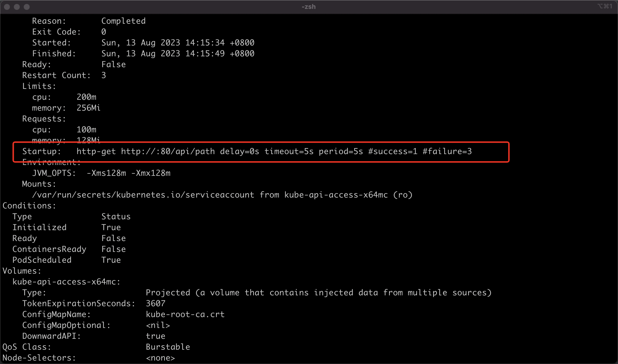This screenshot has width=618, height=364.
Task: Click the 'Completed' reason value
Action: click(x=123, y=21)
